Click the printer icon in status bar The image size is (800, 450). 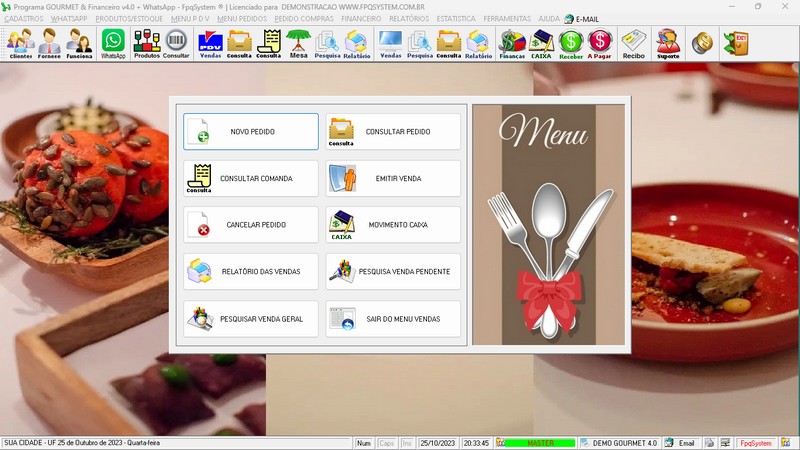(x=710, y=443)
